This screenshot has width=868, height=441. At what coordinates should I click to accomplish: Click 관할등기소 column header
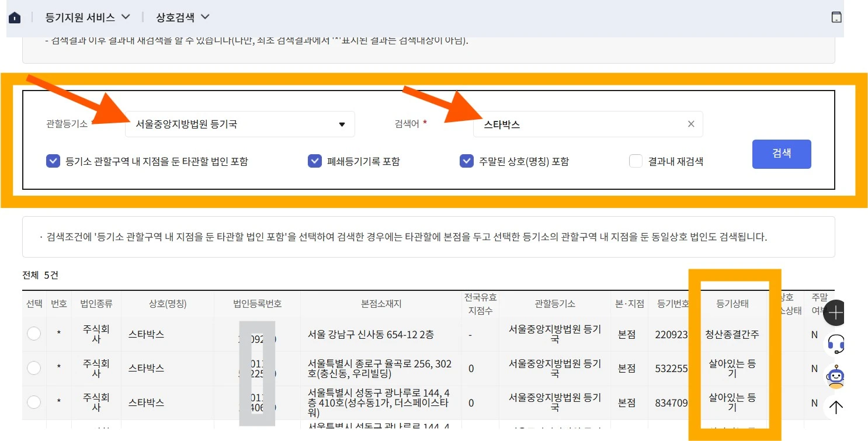554,304
